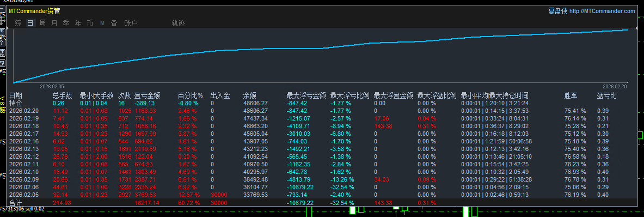Click the MTCommander资管 panel title
The width and height of the screenshot is (644, 217).
(x=34, y=11)
